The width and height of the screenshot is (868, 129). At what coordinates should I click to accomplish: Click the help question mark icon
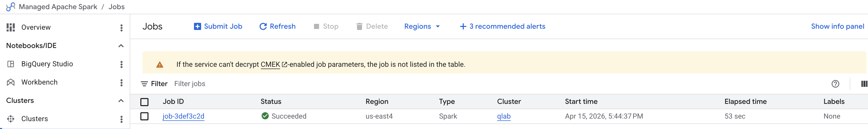(x=835, y=84)
